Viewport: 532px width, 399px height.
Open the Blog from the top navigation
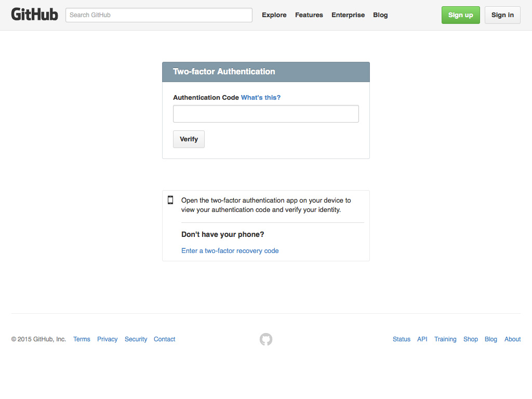[380, 15]
